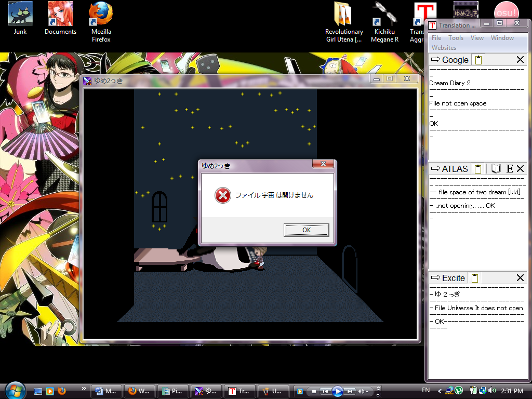Click the bold E icon in ATLAS panel

point(510,169)
